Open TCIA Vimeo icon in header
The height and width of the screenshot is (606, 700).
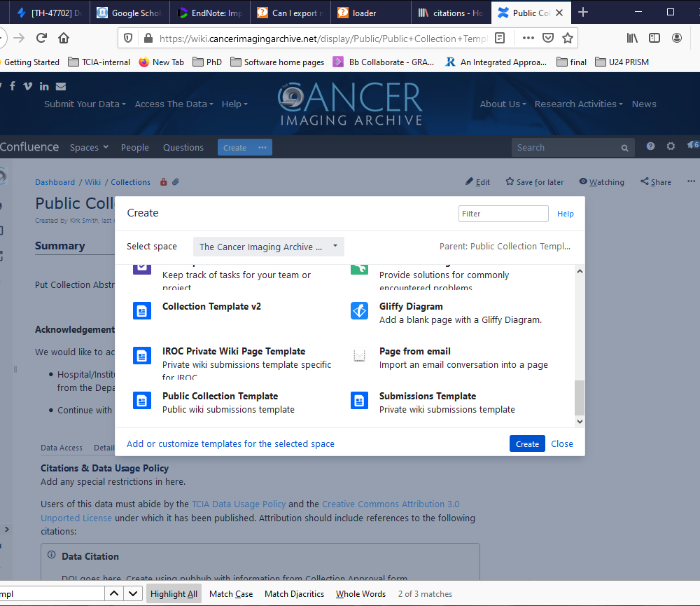[x=28, y=85]
